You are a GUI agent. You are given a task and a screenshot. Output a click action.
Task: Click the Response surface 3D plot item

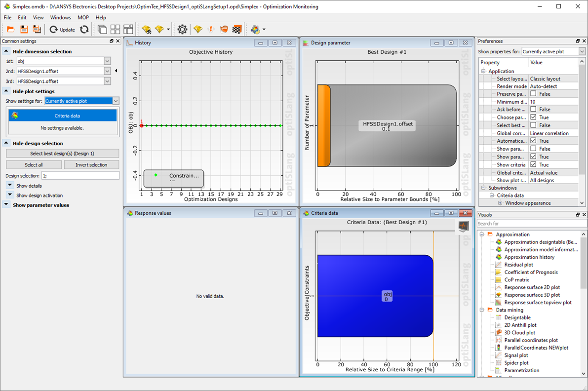(x=532, y=295)
